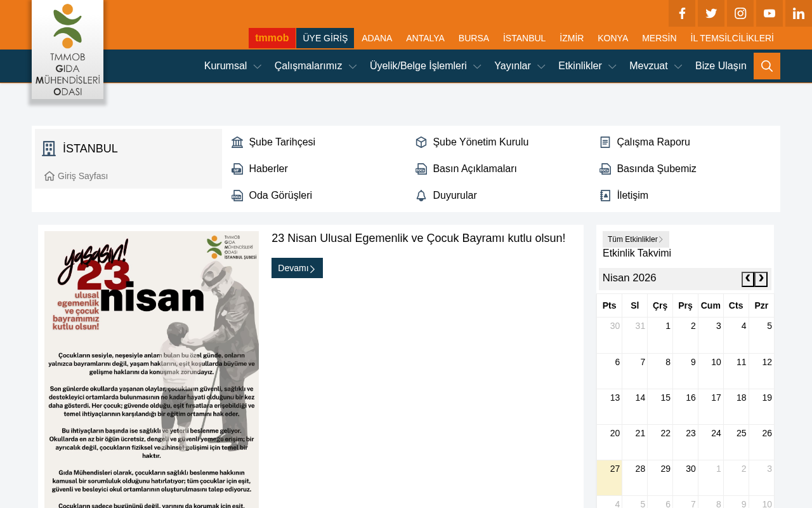Screen dimensions: 812x508
Task: Select the ADANA branch link
Action: 377,38
